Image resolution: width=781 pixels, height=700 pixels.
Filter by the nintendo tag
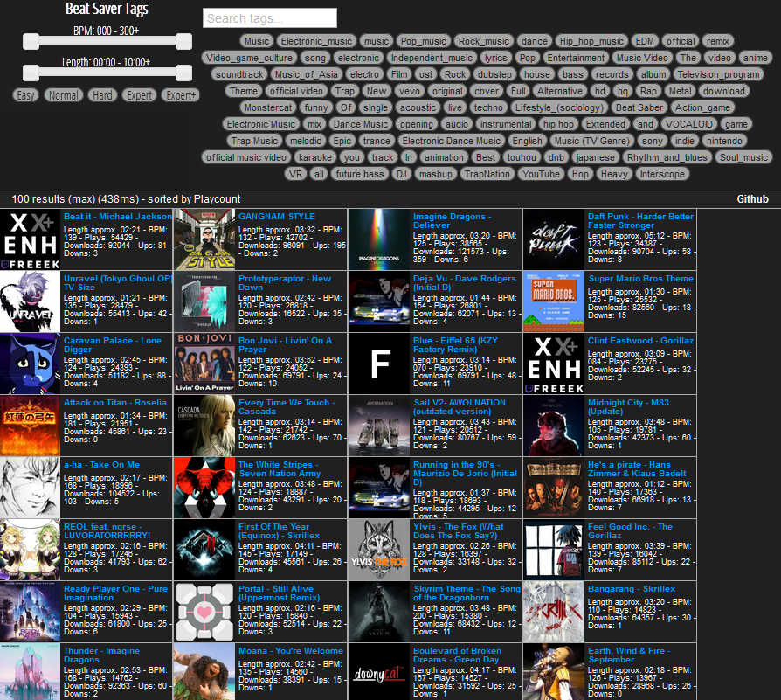724,141
